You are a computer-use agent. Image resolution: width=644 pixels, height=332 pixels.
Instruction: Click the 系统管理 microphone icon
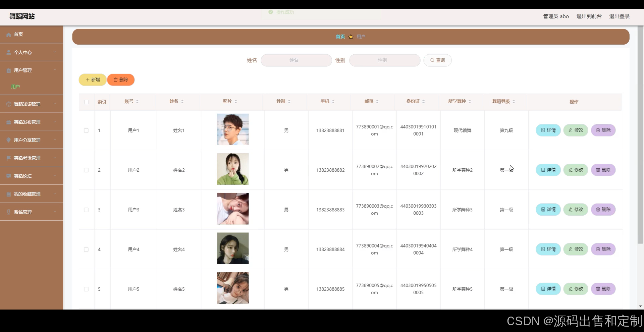point(8,212)
